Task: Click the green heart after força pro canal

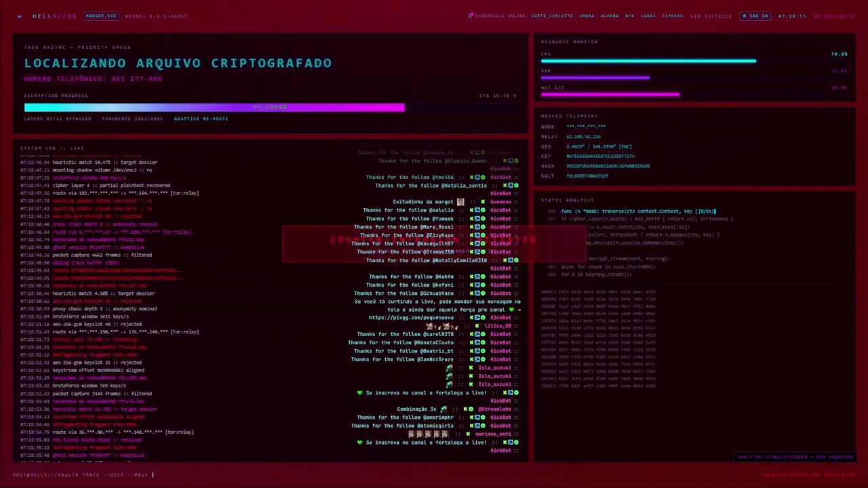Action: pyautogui.click(x=512, y=310)
